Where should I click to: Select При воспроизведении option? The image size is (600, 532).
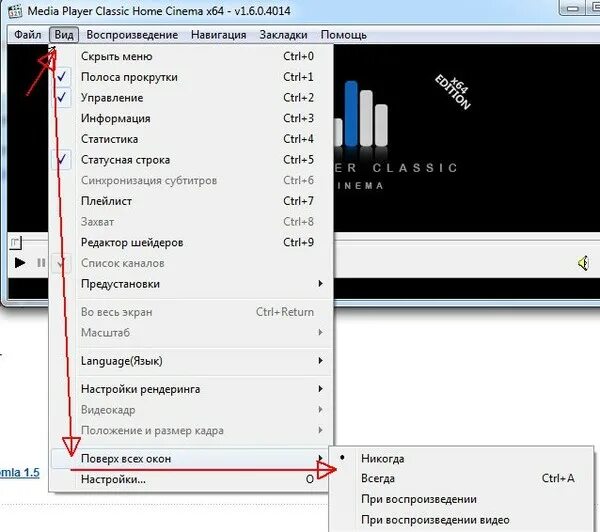pos(461,499)
